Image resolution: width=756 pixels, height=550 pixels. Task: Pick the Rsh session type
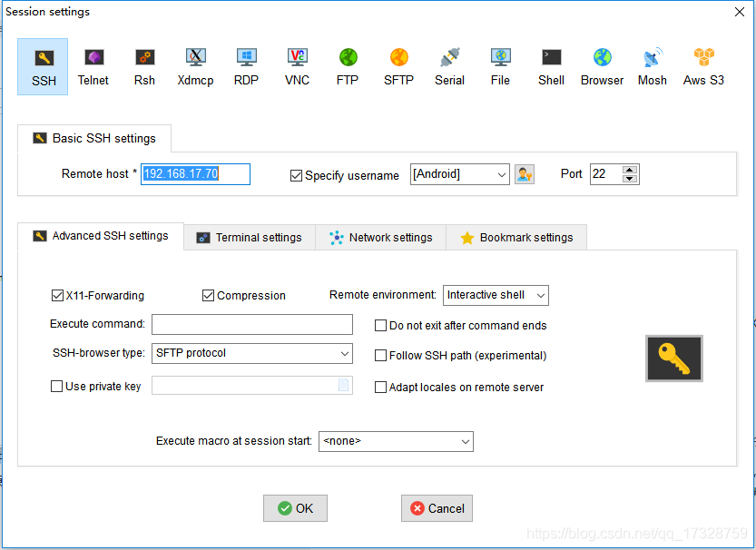(x=144, y=66)
